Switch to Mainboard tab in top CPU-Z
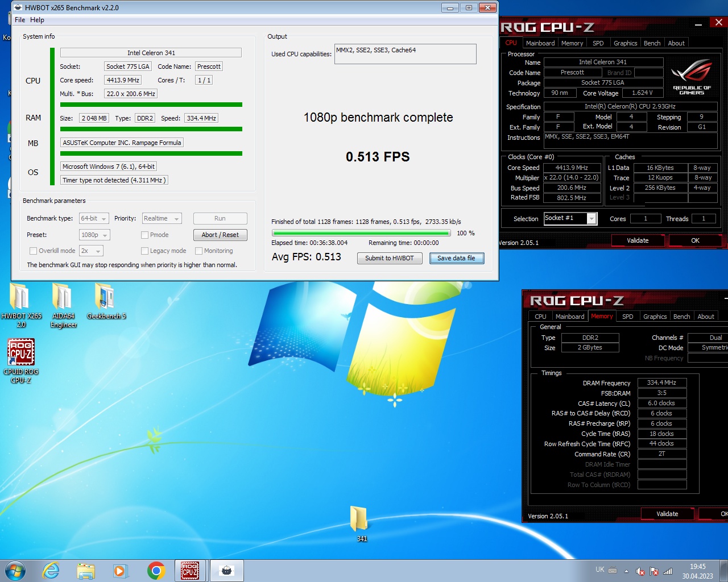Screen dimensions: 728x582 coord(540,43)
